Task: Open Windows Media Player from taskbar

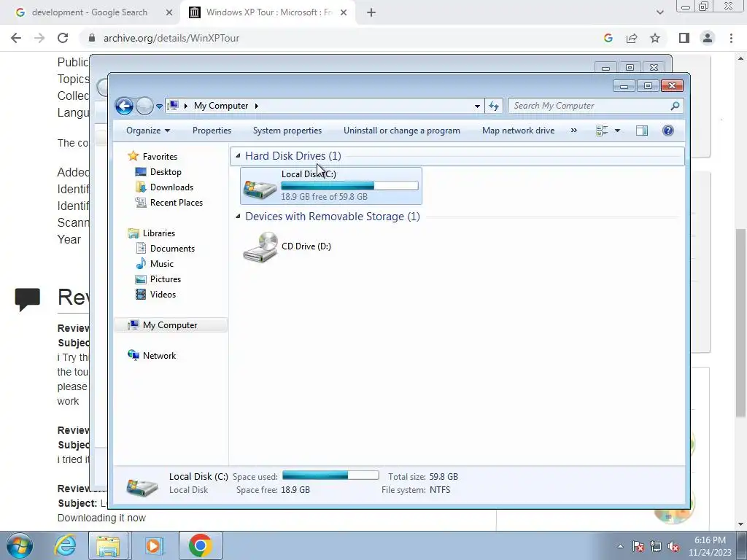Action: click(153, 545)
